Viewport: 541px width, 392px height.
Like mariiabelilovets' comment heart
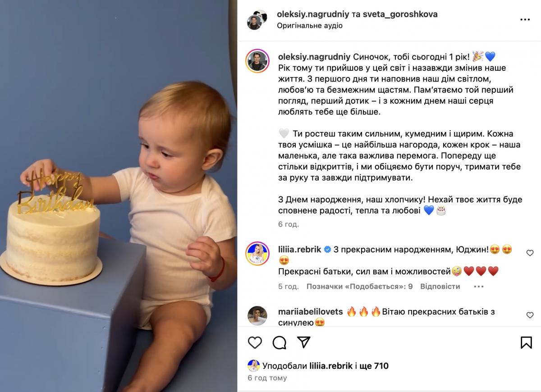click(x=530, y=315)
